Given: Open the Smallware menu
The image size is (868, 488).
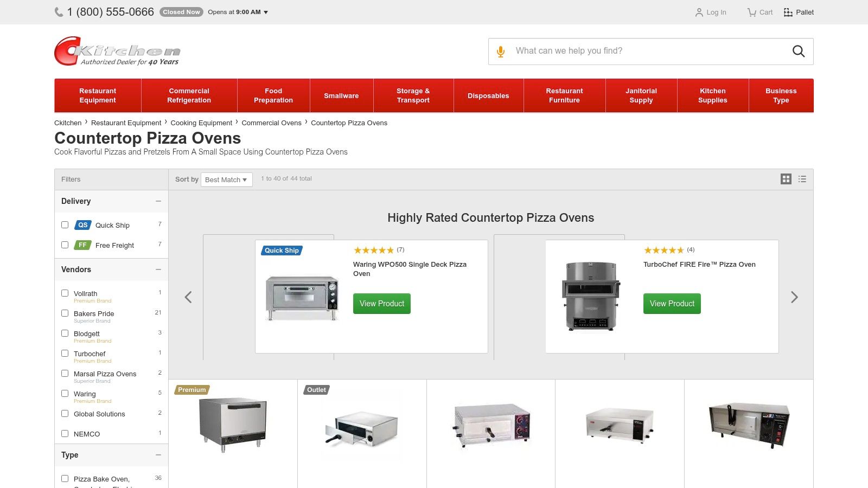Looking at the screenshot, I should pos(341,95).
